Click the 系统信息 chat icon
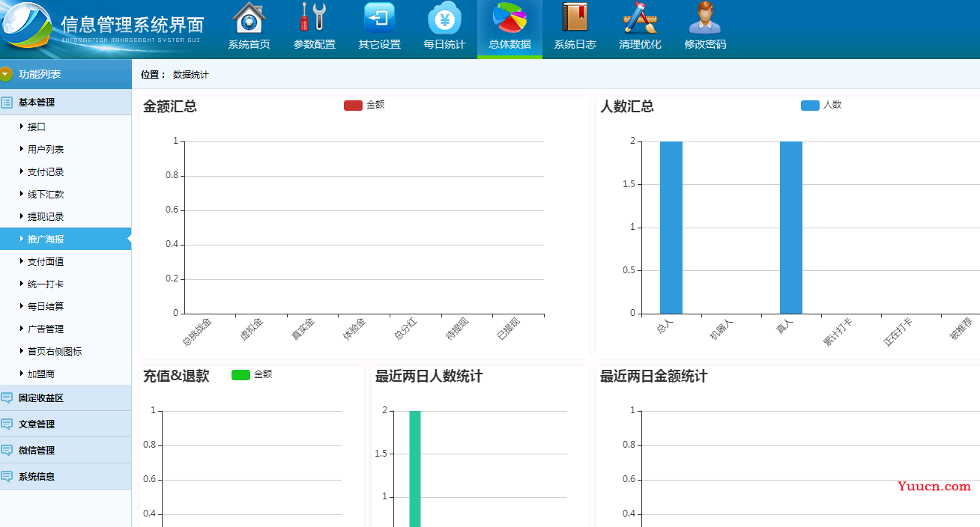The image size is (980, 527). click(x=7, y=476)
